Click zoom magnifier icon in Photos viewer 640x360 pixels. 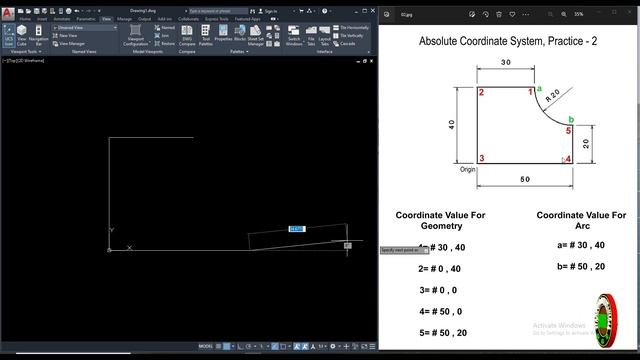click(x=564, y=14)
